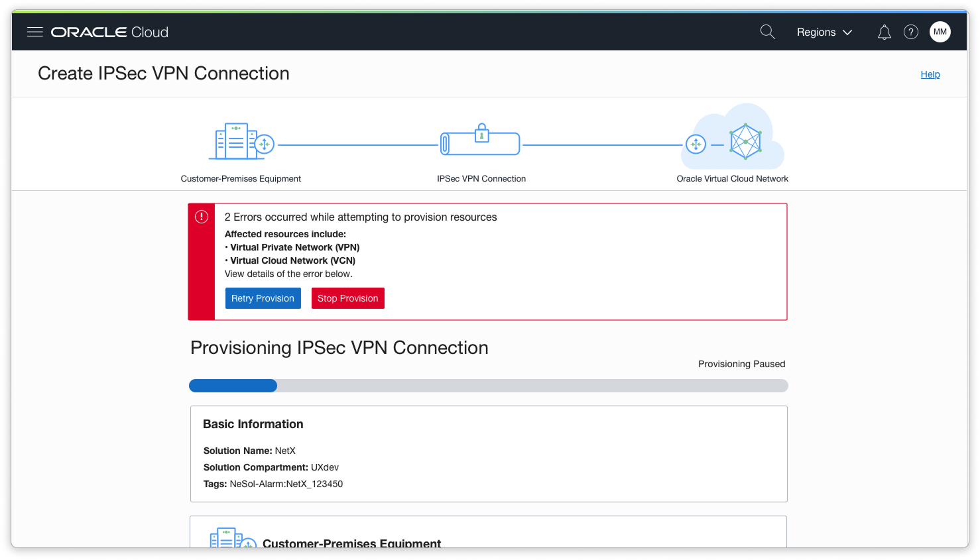Open the hamburger navigation menu
Viewport: 980px width, 560px height.
[x=35, y=32]
